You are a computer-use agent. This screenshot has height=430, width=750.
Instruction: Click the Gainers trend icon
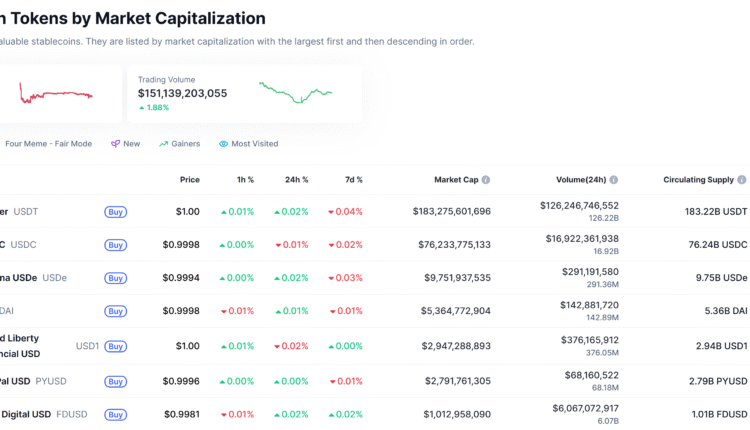(163, 144)
